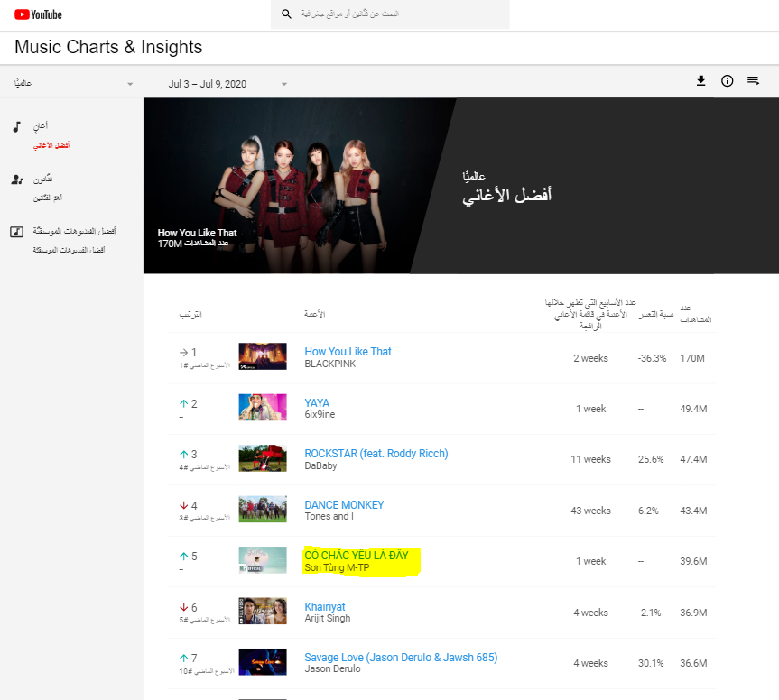Open the Savage Love song link
Image resolution: width=779 pixels, height=700 pixels.
coord(401,658)
